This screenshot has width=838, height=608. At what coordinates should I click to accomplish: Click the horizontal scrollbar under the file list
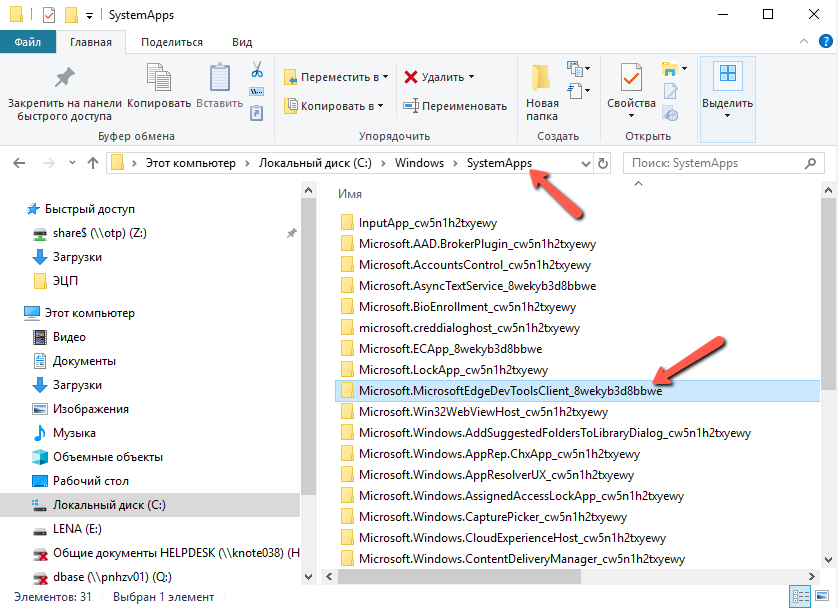pos(450,577)
